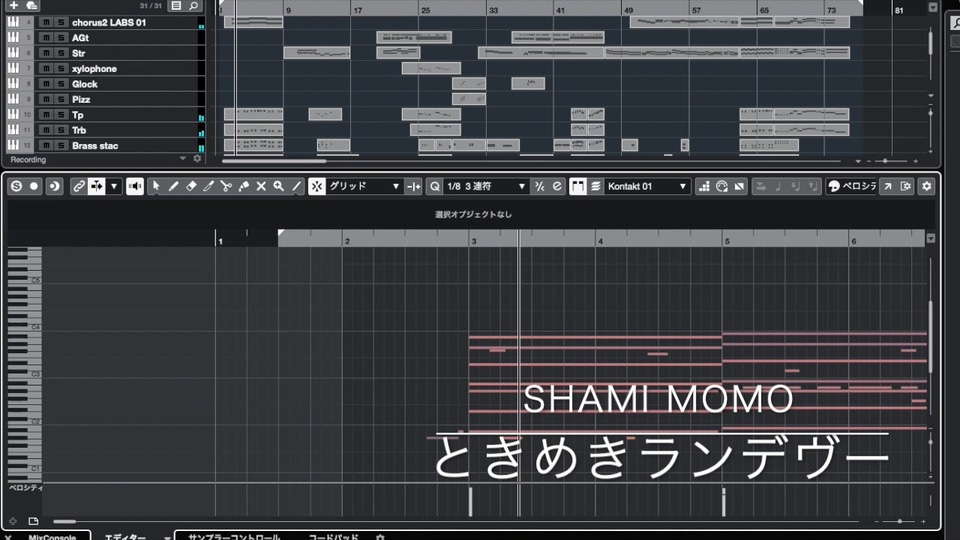Viewport: 960px width, 540px height.
Task: Solo the xylophone track
Action: (61, 69)
